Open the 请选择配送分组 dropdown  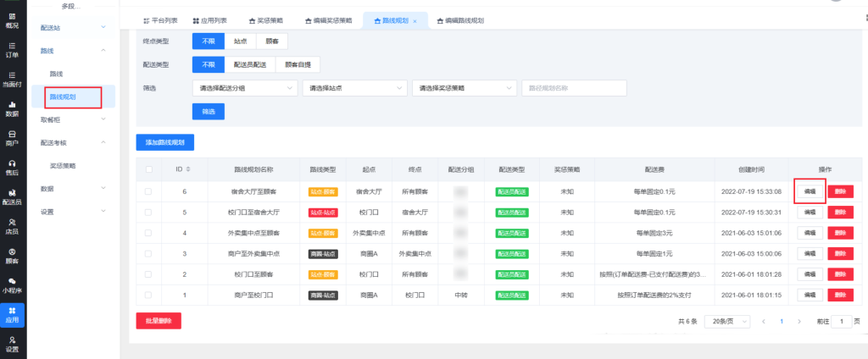[244, 88]
